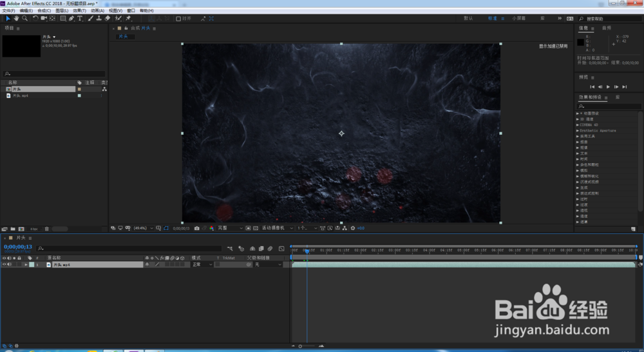644x352 pixels.
Task: Click the reset exposure icon
Action: (x=352, y=228)
